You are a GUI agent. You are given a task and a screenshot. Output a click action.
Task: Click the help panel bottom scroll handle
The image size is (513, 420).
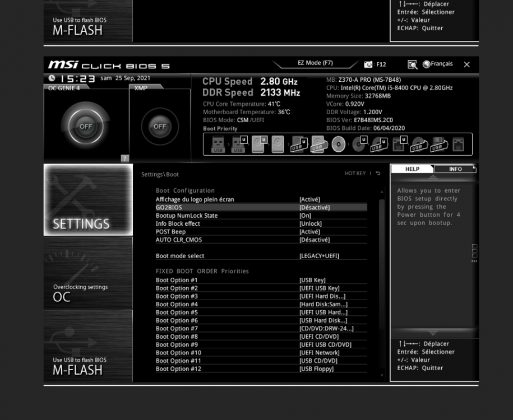pyautogui.click(x=433, y=333)
